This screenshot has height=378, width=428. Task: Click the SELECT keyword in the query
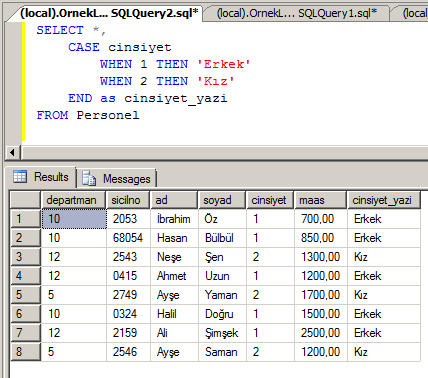(x=60, y=30)
